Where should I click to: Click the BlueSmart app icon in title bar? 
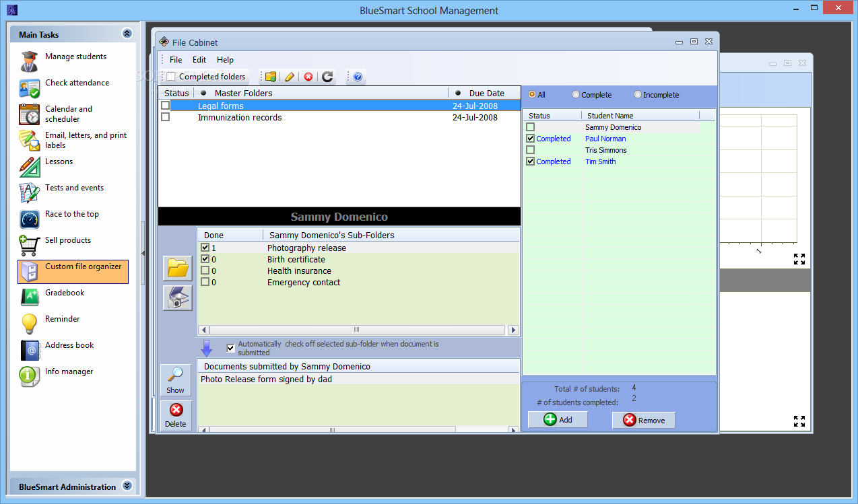point(11,10)
